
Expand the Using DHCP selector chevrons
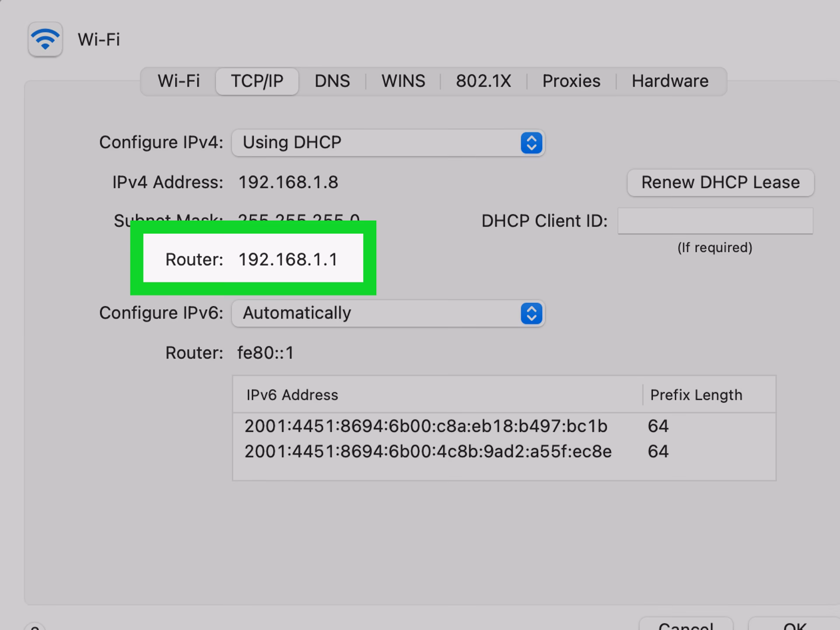(531, 142)
